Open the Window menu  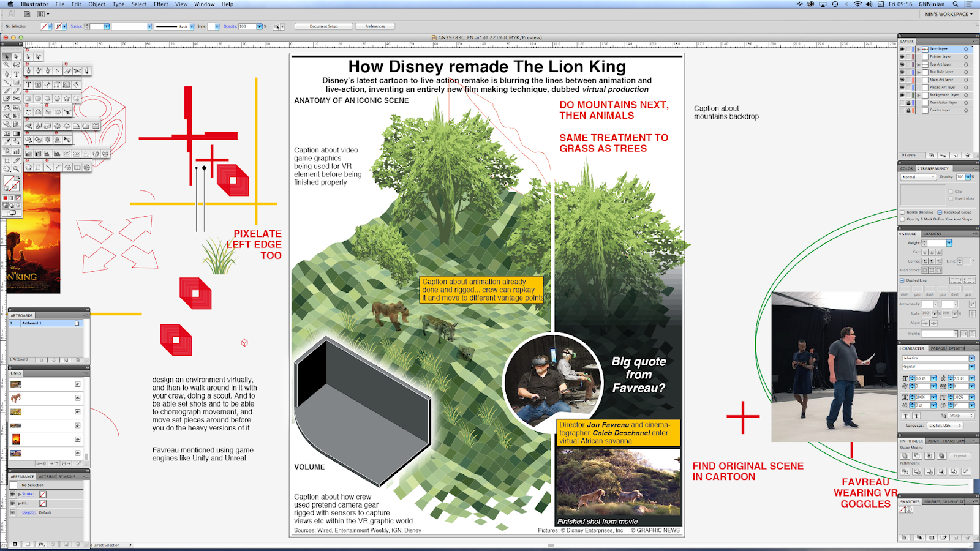205,4
